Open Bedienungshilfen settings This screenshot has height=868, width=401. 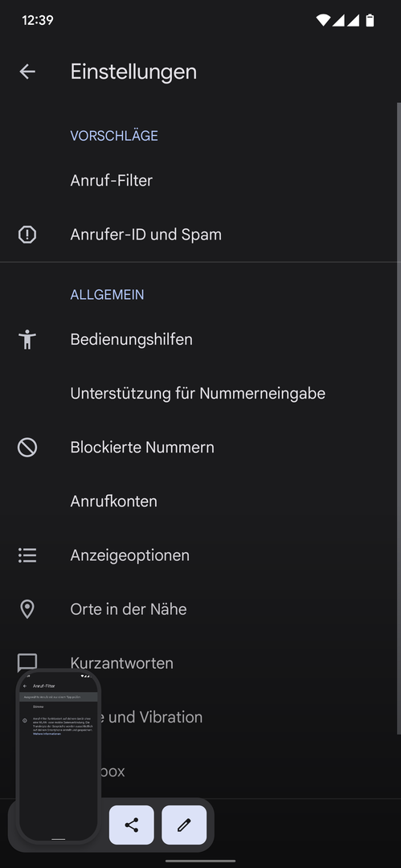(201, 339)
